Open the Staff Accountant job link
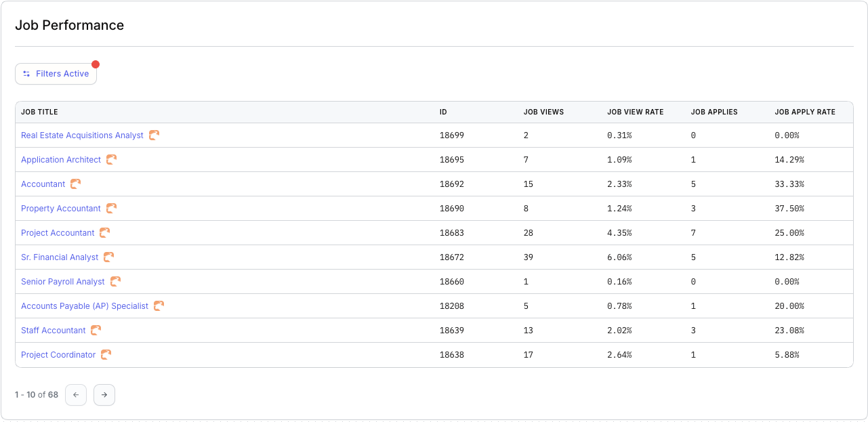This screenshot has height=422, width=868. (54, 331)
